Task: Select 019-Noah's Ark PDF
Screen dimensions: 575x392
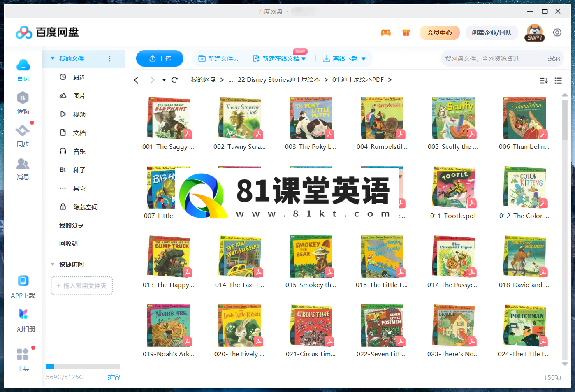Action: coord(169,326)
